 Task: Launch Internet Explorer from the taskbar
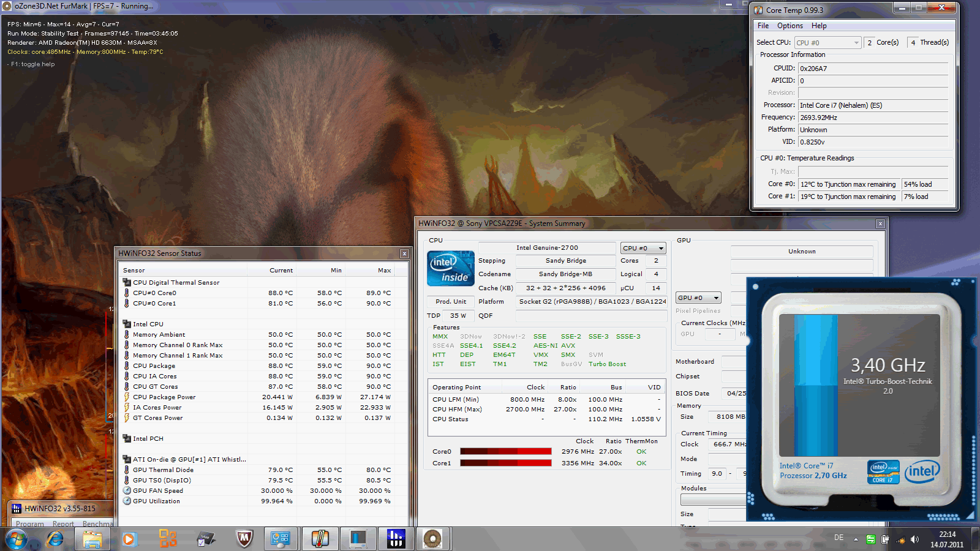[55, 539]
